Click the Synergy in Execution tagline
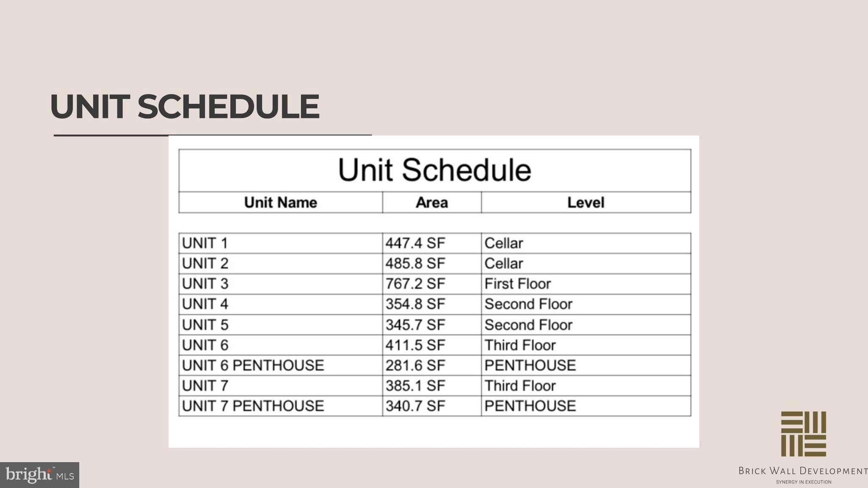 pos(803,482)
